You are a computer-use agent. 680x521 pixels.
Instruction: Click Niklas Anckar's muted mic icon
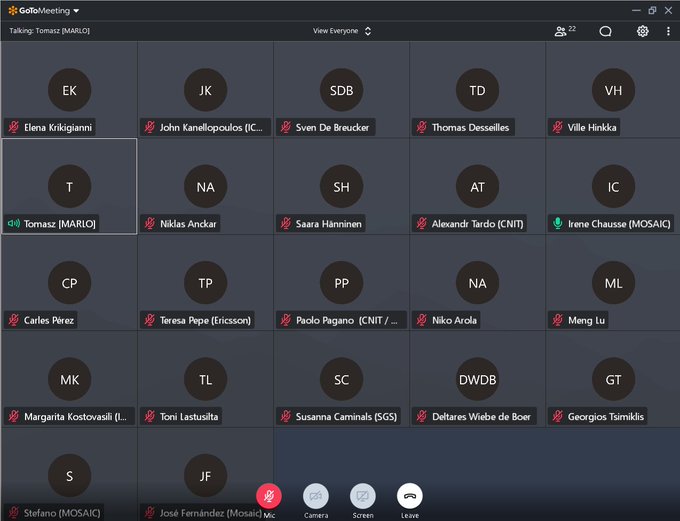150,223
